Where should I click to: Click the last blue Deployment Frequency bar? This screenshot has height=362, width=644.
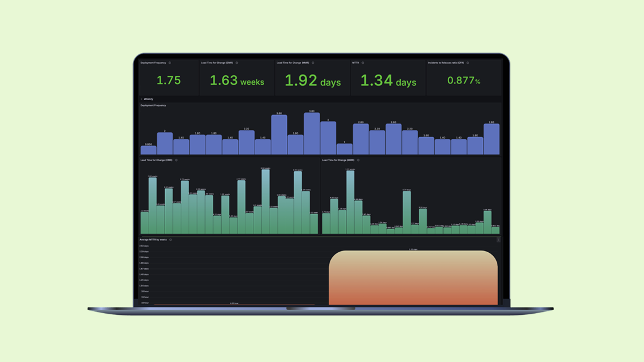tap(491, 140)
